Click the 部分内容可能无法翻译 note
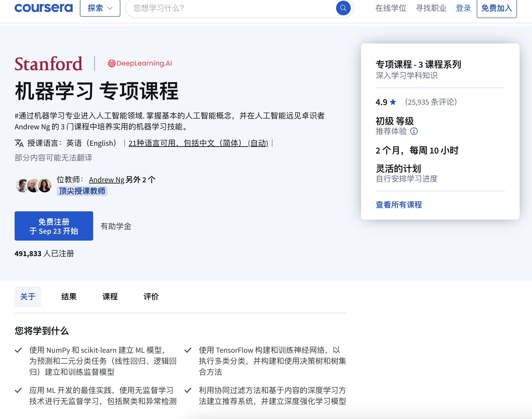The height and width of the screenshot is (419, 532). pyautogui.click(x=53, y=158)
